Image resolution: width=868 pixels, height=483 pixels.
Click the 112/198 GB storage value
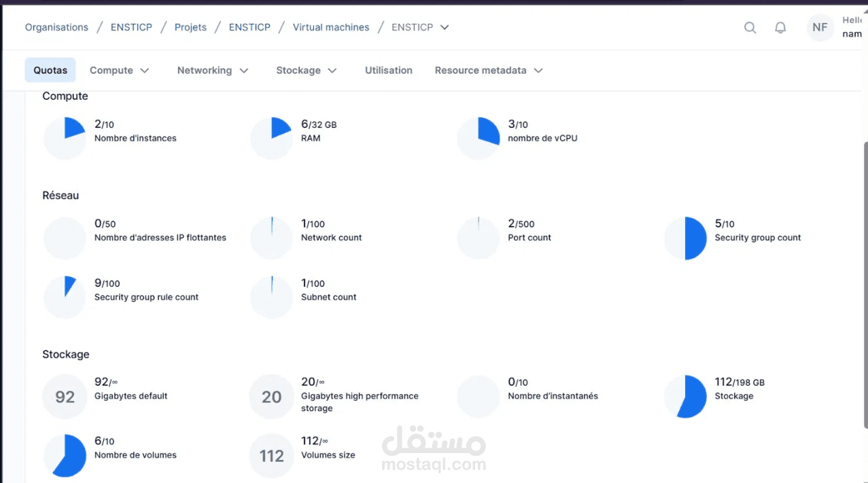click(x=740, y=382)
